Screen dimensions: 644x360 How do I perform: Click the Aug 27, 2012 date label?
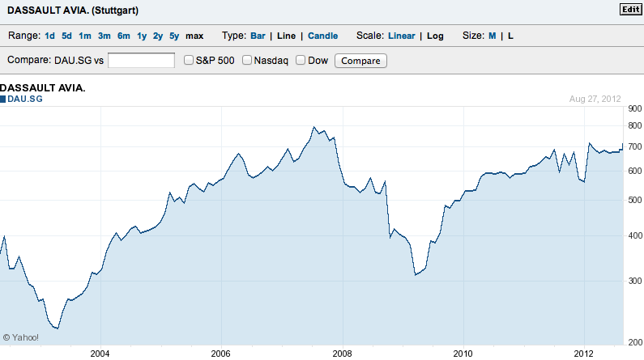click(x=595, y=99)
